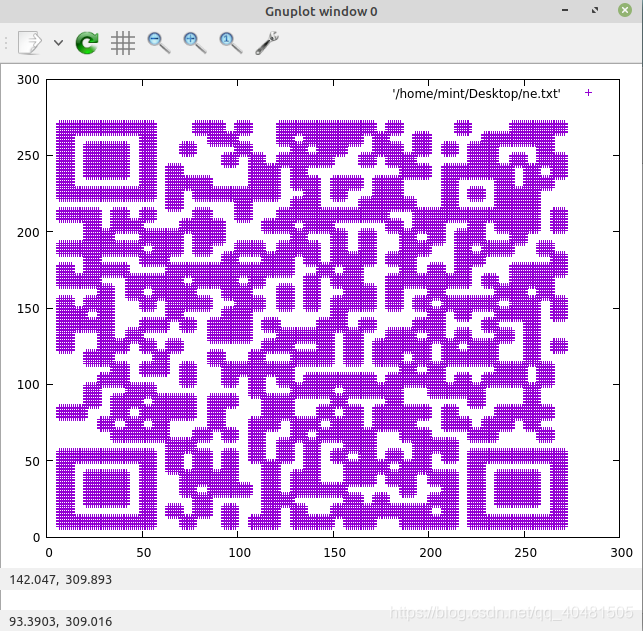Click the coordinates readout 142.047, 309.893
The width and height of the screenshot is (643, 631).
click(61, 579)
